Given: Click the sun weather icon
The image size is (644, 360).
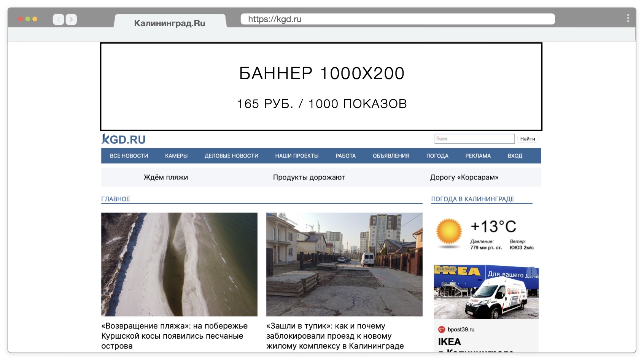Looking at the screenshot, I should click(449, 231).
